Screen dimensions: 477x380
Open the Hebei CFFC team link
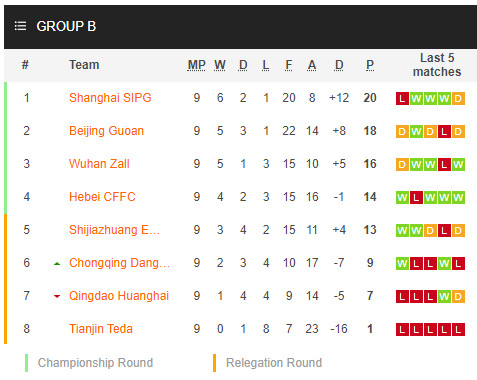pos(102,197)
